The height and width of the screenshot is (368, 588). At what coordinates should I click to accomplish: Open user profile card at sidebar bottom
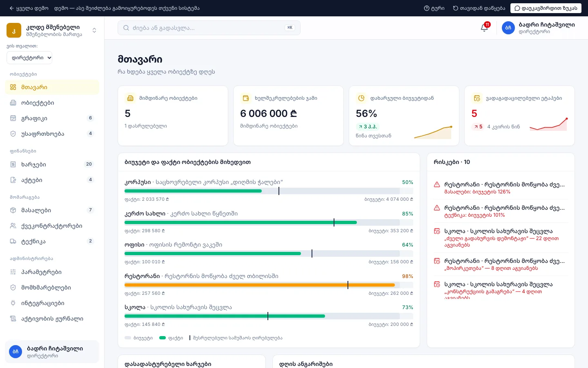(x=52, y=352)
